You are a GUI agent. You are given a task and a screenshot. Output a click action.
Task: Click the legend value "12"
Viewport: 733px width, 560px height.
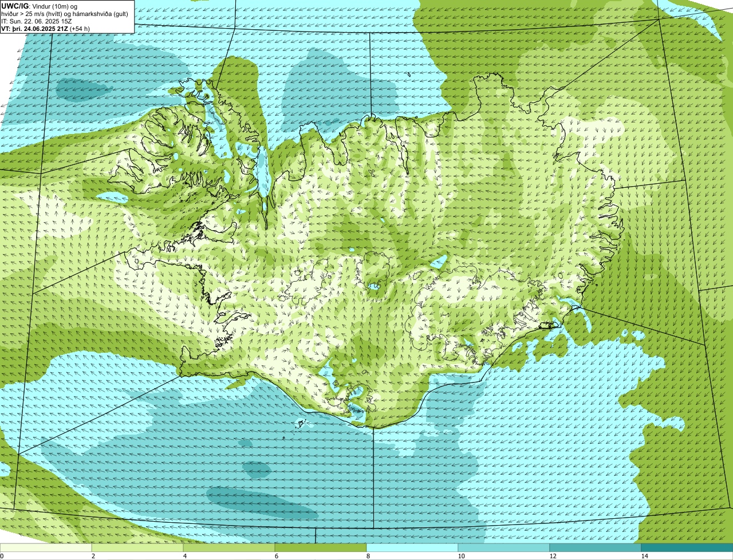pos(553,556)
